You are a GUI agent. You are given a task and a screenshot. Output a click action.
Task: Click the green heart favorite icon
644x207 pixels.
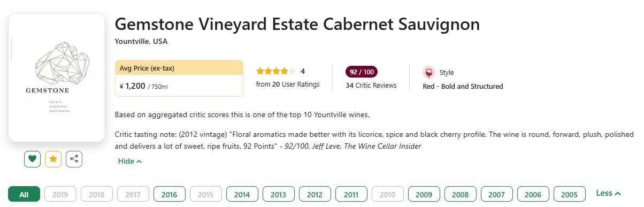[x=32, y=159]
